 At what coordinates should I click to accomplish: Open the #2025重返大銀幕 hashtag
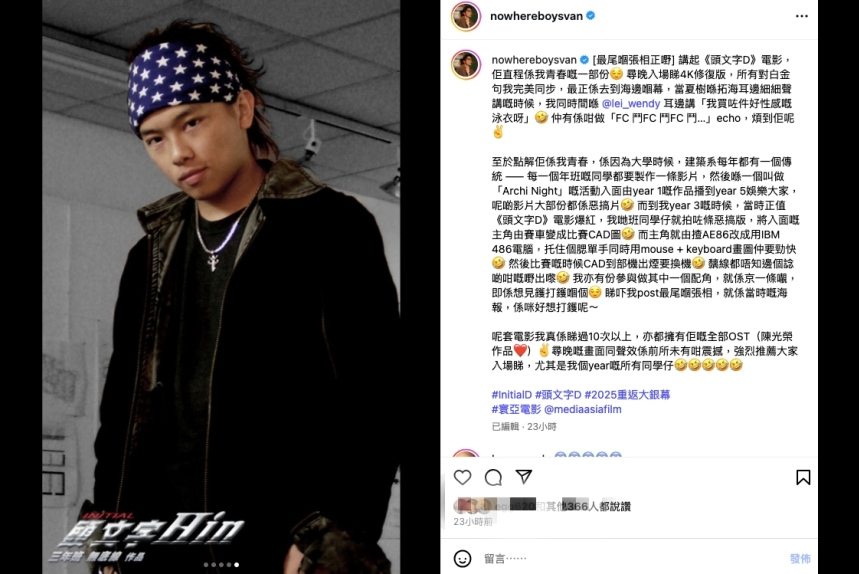coord(627,394)
